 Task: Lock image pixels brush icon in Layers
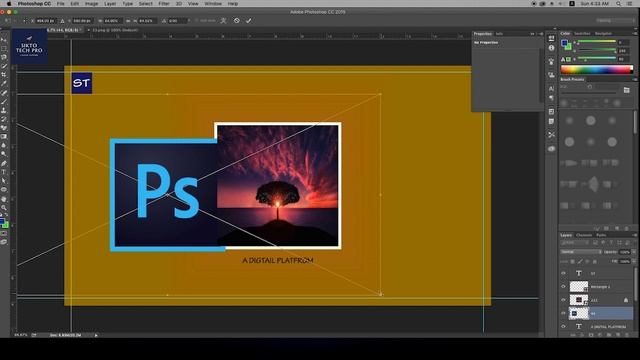[x=580, y=261]
